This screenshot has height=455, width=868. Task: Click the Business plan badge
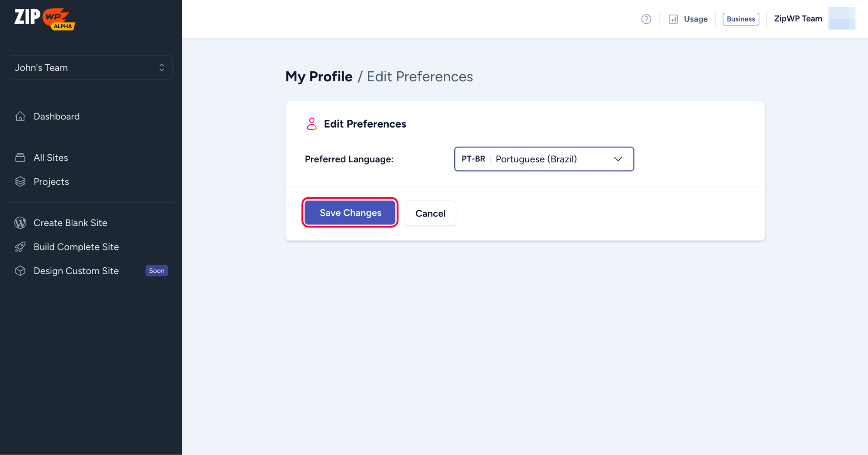740,19
